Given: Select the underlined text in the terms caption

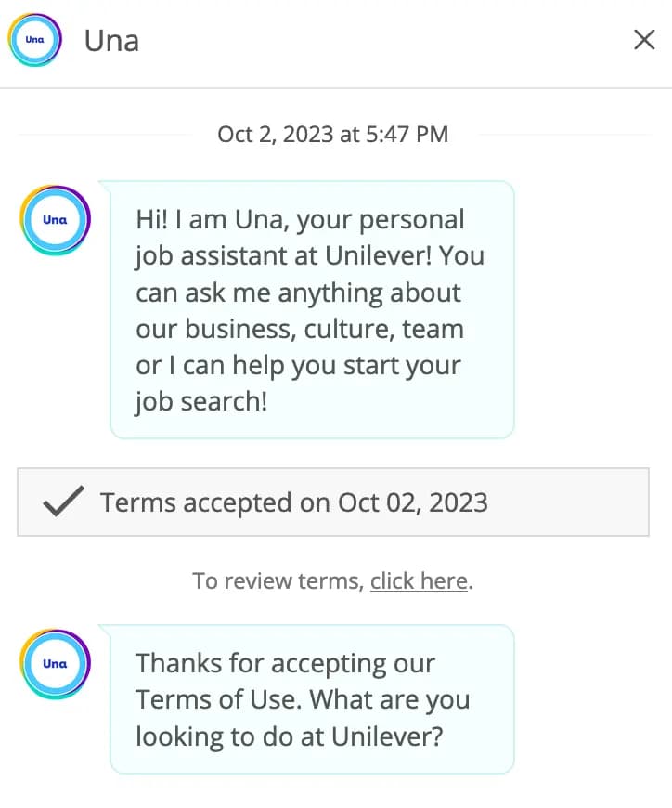Looking at the screenshot, I should [x=418, y=580].
